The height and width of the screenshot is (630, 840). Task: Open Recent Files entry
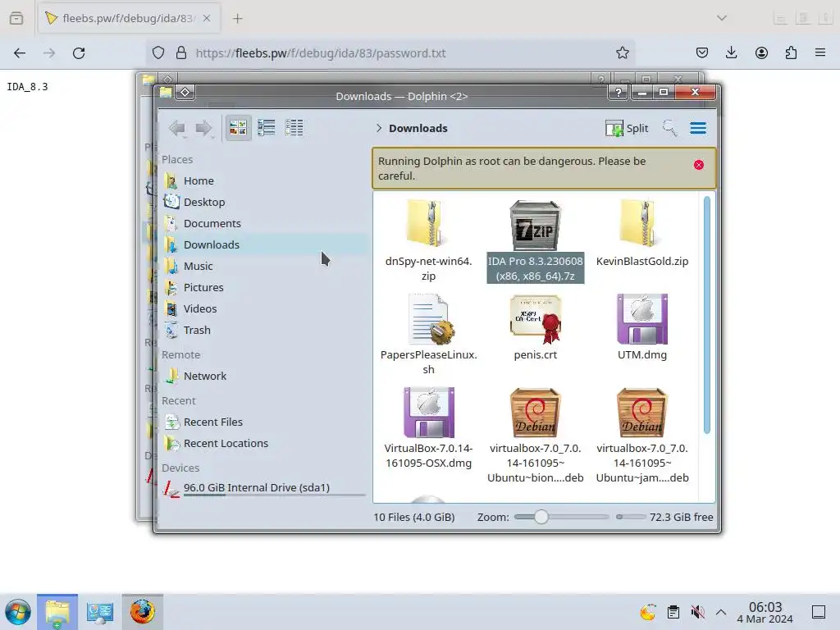click(264, 422)
